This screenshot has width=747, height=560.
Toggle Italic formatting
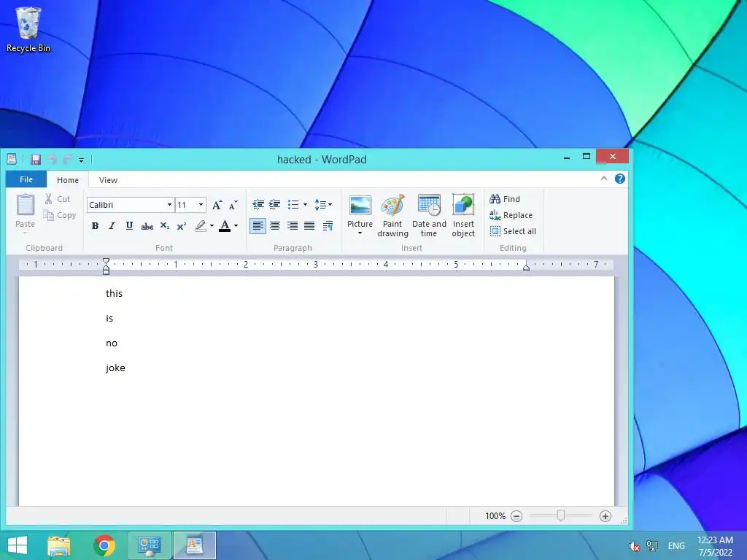pyautogui.click(x=112, y=226)
